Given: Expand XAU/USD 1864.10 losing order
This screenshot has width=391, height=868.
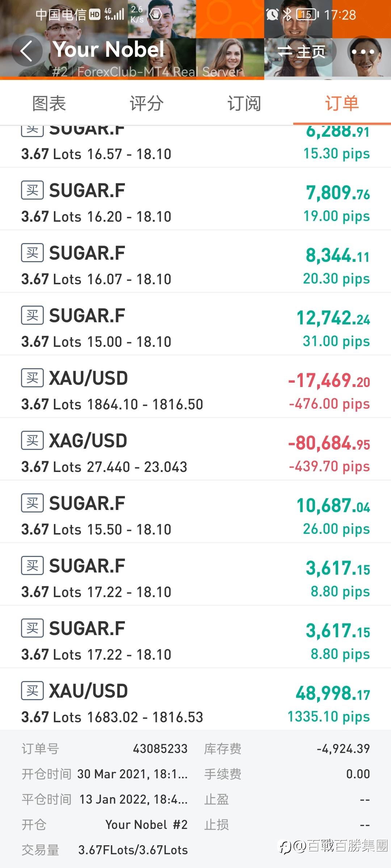Looking at the screenshot, I should coord(195,390).
